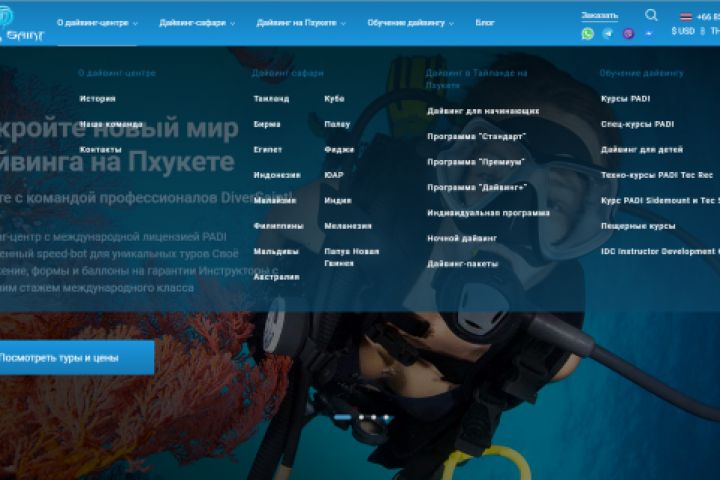Expand the 'Дайвинг на Пхукете' chevron
Screen dimensions: 720x480
343,23
